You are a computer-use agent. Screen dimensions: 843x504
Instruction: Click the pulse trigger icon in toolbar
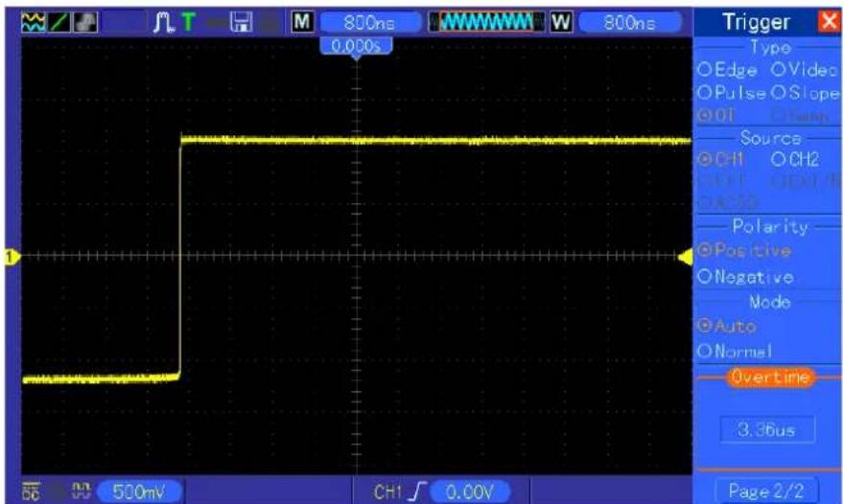tap(163, 23)
